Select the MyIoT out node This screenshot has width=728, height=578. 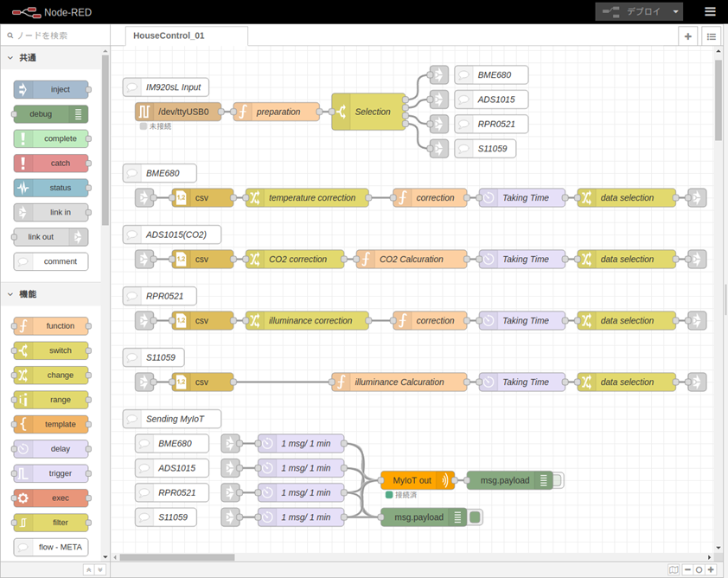pyautogui.click(x=417, y=480)
